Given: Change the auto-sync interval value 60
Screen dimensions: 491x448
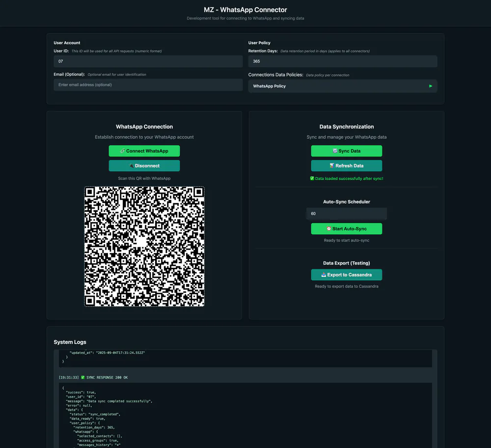Looking at the screenshot, I should point(346,213).
